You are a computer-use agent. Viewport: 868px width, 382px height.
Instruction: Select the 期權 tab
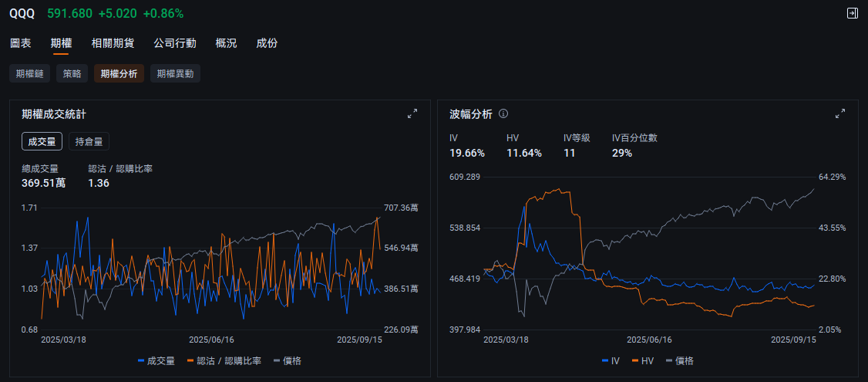tap(61, 43)
